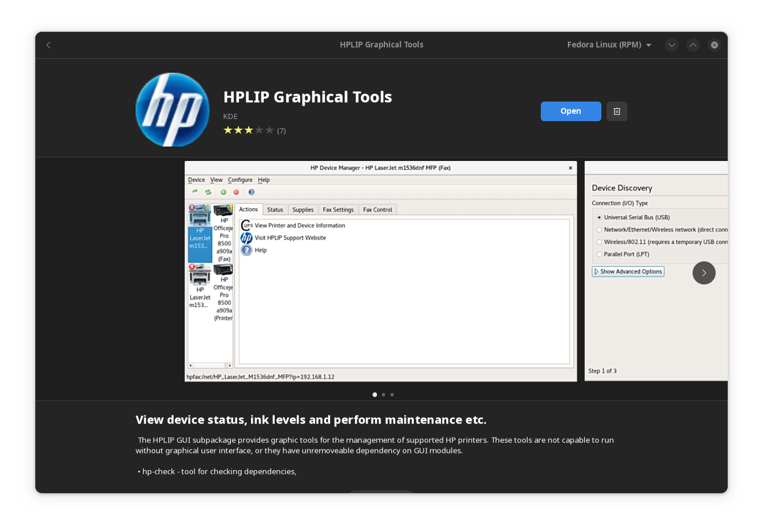Click the star rating row
Image resolution: width=763 pixels, height=532 pixels.
click(x=249, y=130)
